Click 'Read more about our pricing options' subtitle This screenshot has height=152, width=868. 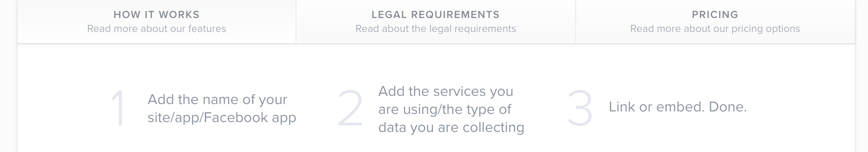click(715, 29)
